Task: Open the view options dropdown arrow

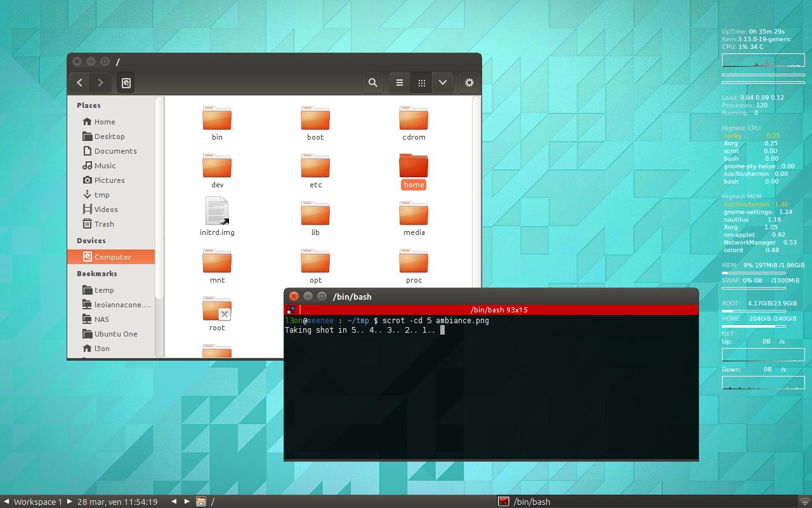Action: tap(443, 83)
